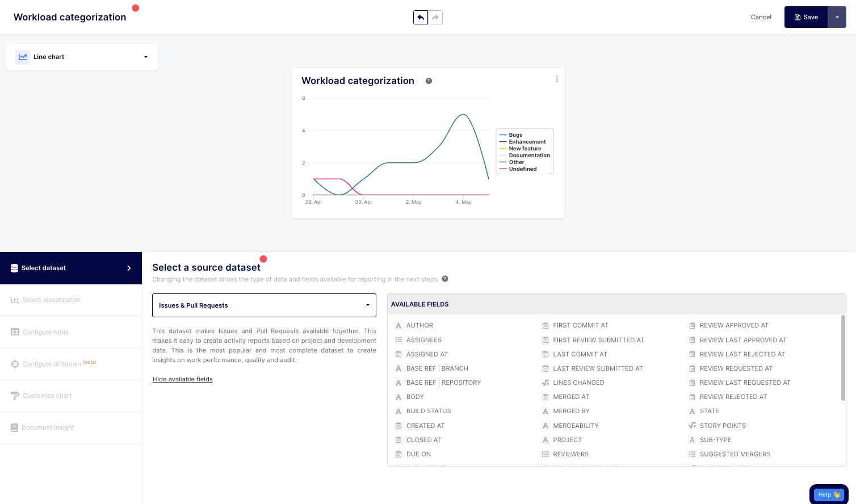
Task: Toggle Other series in chart legend
Action: coord(516,162)
